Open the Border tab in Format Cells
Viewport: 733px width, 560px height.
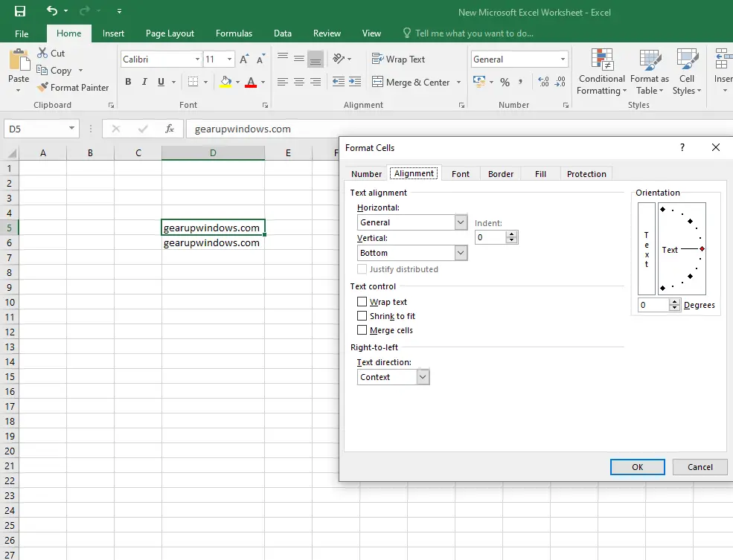[x=501, y=174]
